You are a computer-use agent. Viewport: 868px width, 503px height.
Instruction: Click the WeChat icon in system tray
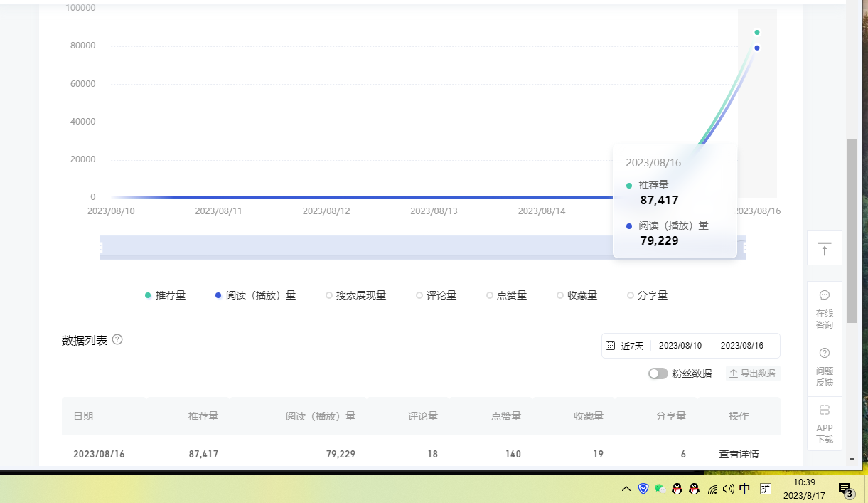tap(660, 489)
